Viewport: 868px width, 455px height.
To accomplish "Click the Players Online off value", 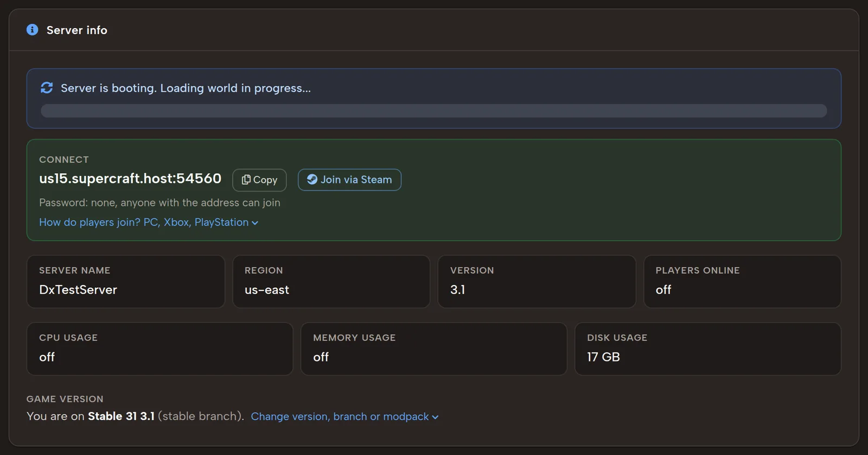I will (x=663, y=290).
